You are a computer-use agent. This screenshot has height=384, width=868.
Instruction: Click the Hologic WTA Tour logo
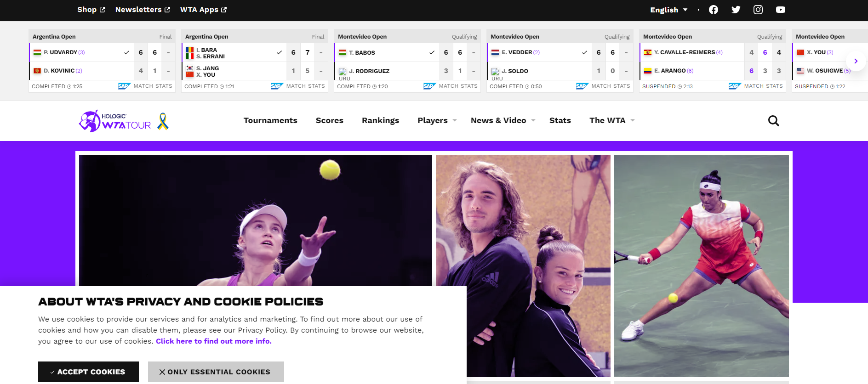coord(115,121)
